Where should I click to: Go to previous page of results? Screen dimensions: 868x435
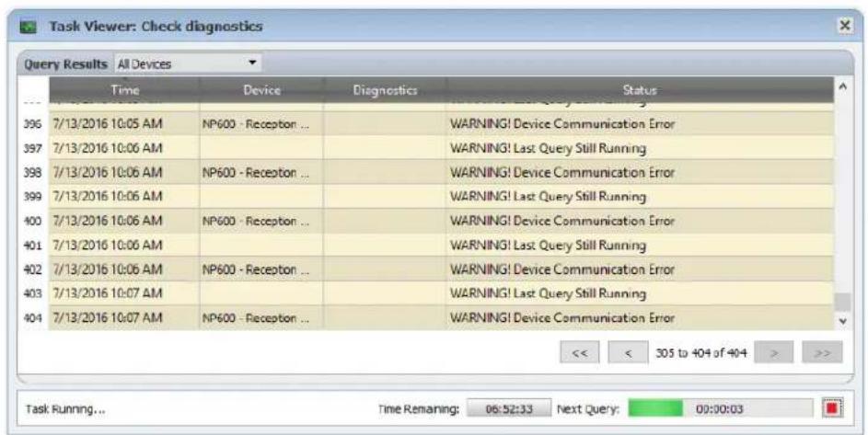coord(628,352)
